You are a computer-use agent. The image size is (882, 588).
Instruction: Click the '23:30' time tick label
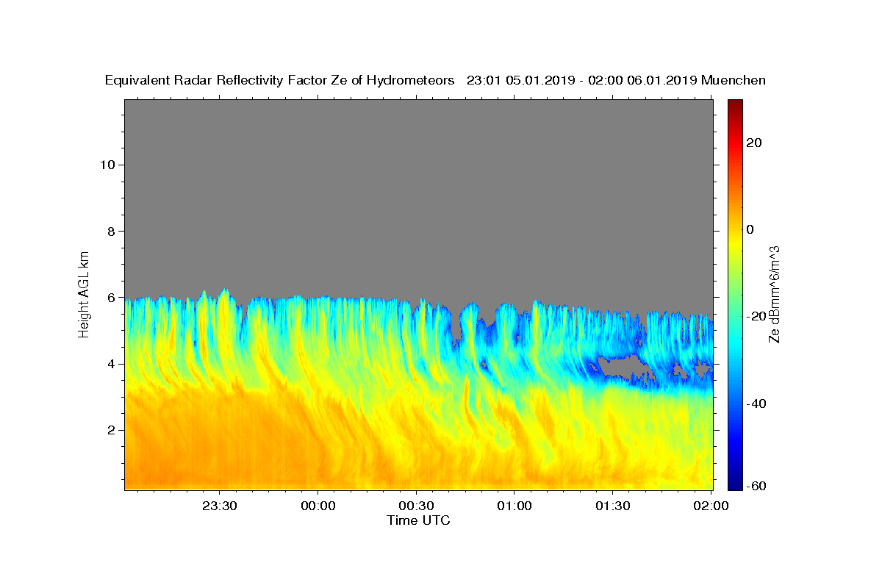coord(220,506)
